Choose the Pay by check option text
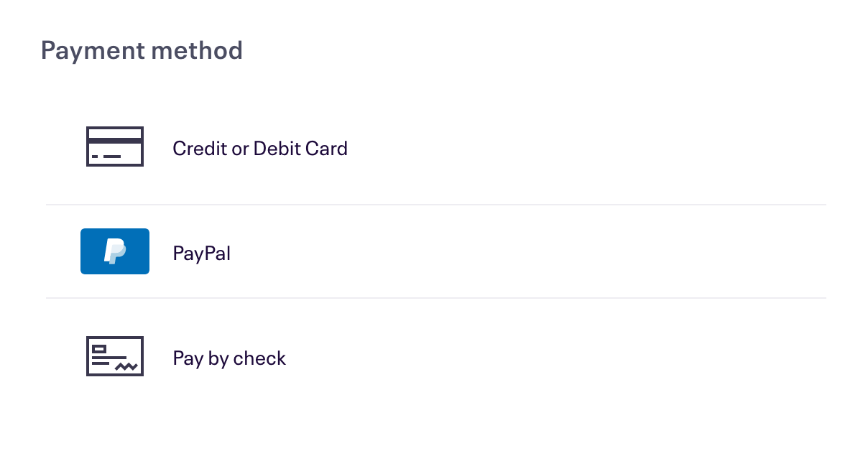Viewport: 868px width, 451px height. click(229, 358)
